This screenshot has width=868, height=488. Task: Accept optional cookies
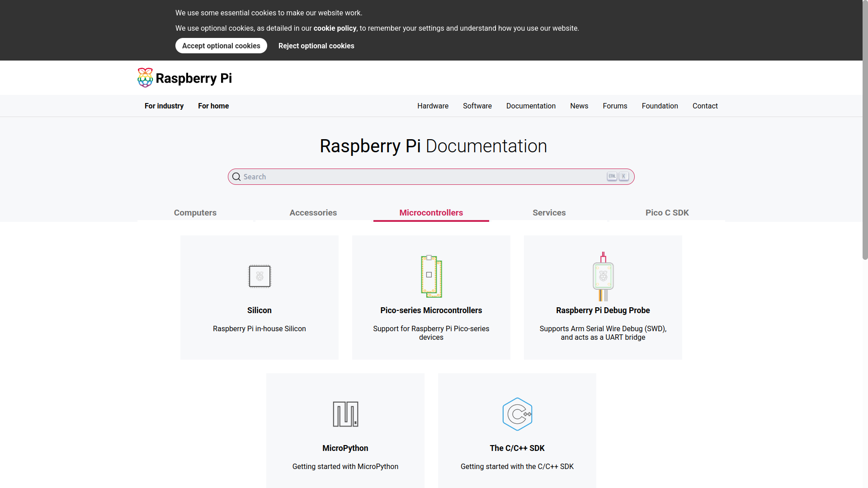(x=221, y=46)
